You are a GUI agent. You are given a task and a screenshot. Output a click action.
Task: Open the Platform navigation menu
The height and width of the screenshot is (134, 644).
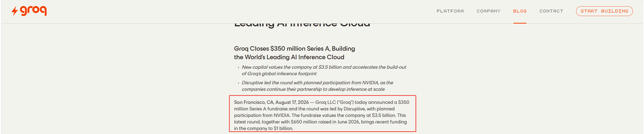450,11
